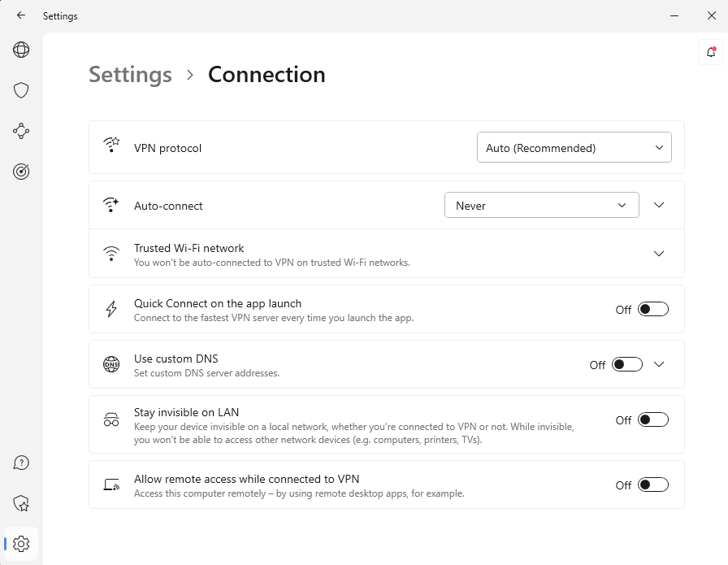Open the globe VPN servers icon in sidebar
Screen dimensions: 728x565
[21, 50]
